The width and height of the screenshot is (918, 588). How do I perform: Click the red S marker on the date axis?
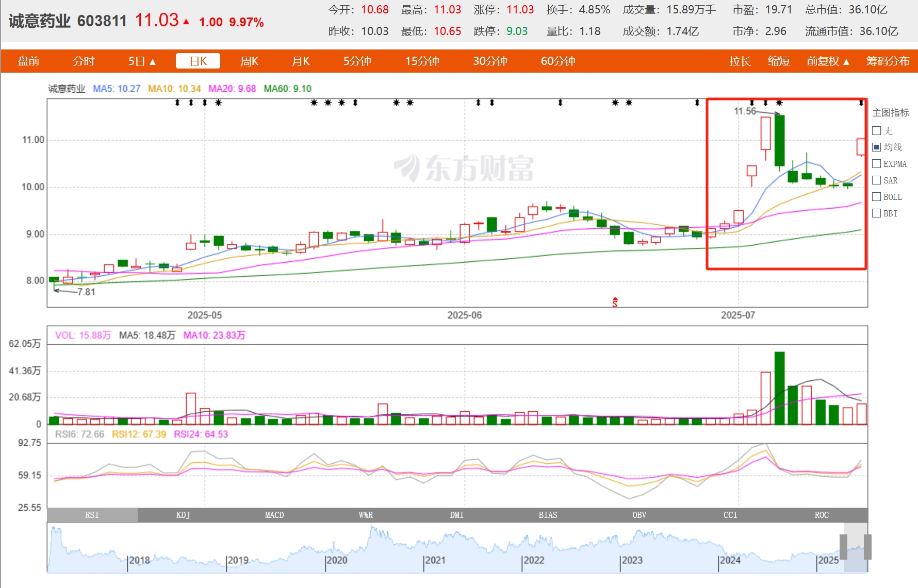click(x=615, y=302)
